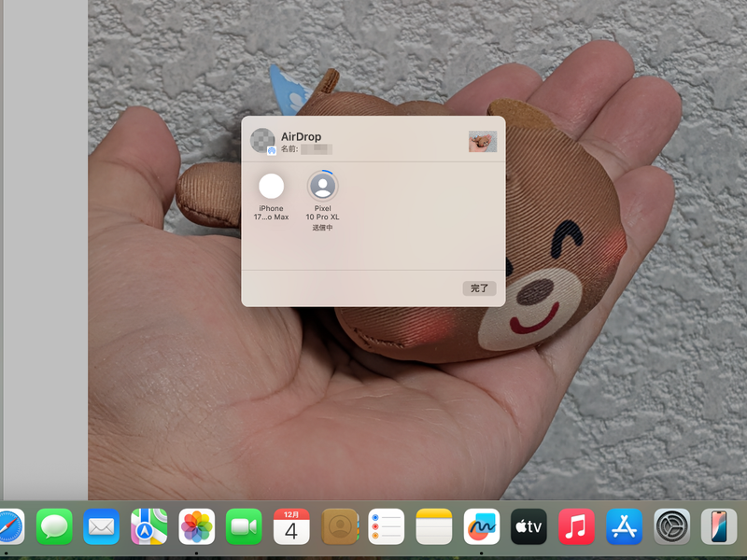This screenshot has width=747, height=560.
Task: Open the Notes app
Action: [x=433, y=527]
